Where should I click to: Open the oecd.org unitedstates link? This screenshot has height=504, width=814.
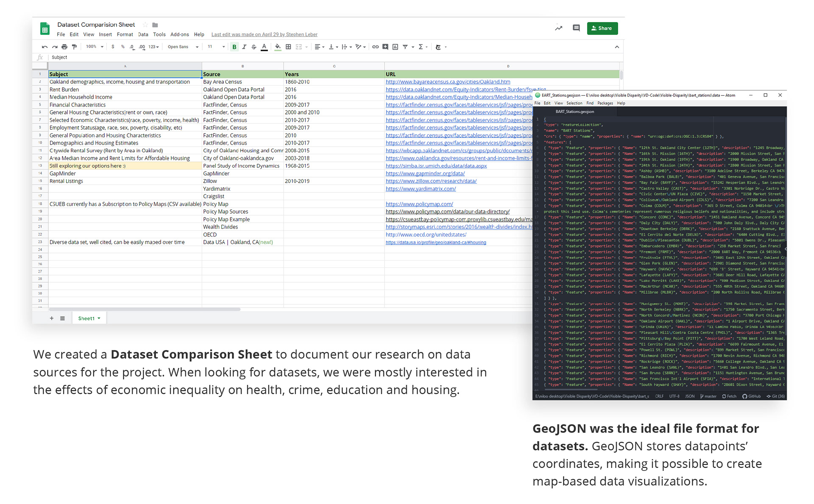click(426, 234)
